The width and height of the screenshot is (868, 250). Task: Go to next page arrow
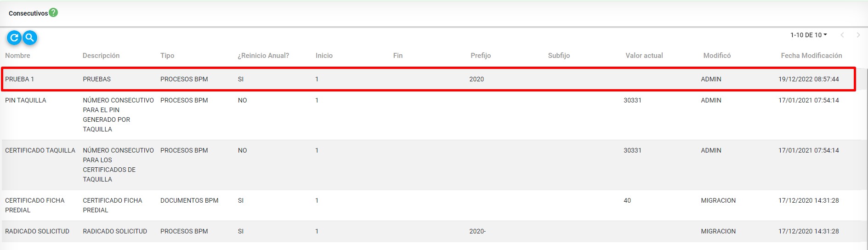[x=858, y=35]
